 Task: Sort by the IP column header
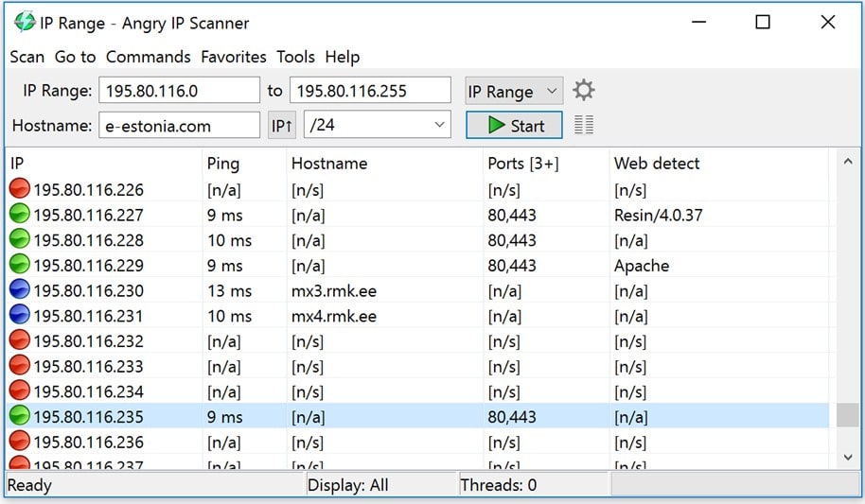102,164
